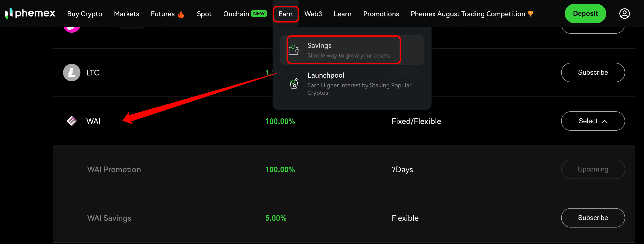Open the Markets menu
The width and height of the screenshot is (644, 244).
point(126,14)
